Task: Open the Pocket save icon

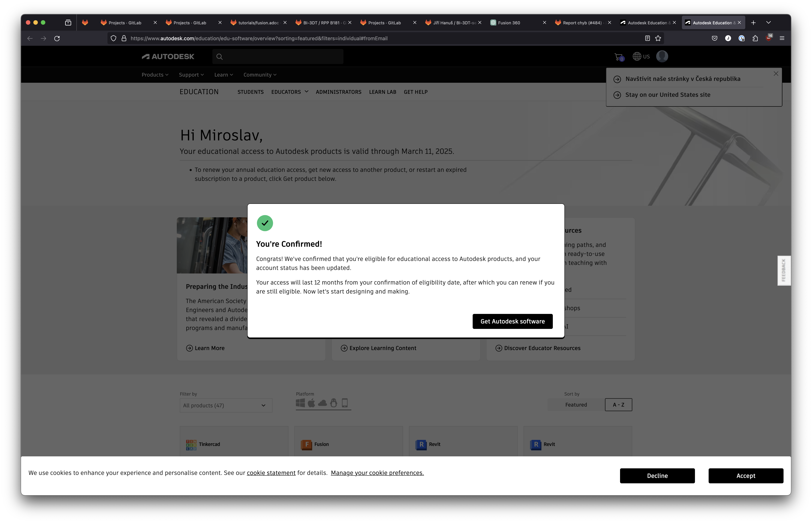Action: tap(714, 38)
